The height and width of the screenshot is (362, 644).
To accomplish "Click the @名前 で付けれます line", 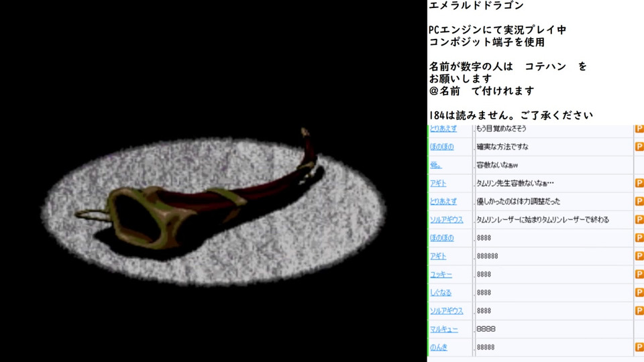I will 482,90.
